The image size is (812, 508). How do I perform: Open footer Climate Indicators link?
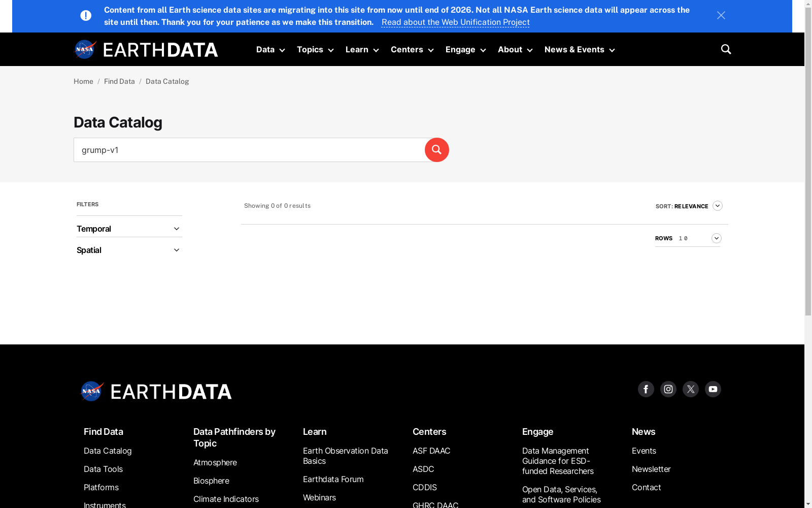226,499
